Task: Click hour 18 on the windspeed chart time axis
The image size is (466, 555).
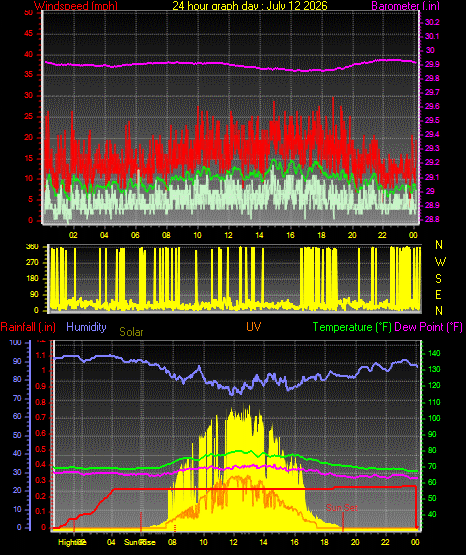Action: point(321,235)
